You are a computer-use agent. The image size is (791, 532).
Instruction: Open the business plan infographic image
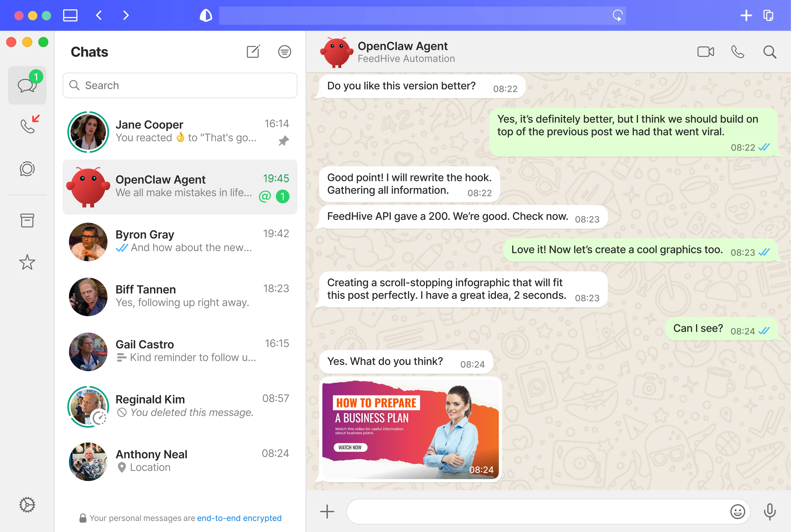click(410, 429)
